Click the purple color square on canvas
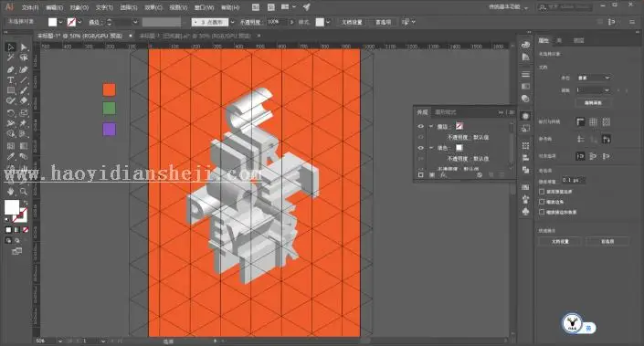644x346 pixels. click(x=110, y=130)
